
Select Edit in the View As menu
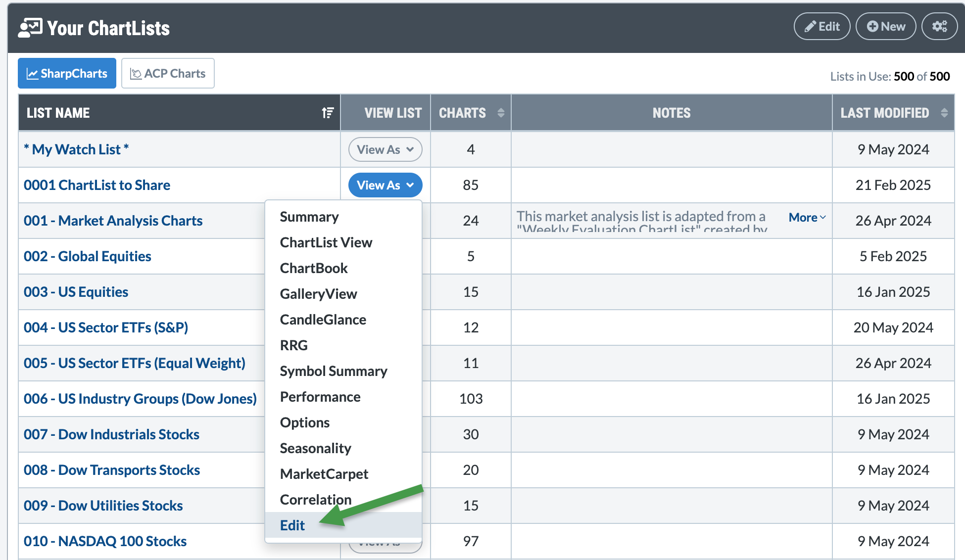point(292,525)
